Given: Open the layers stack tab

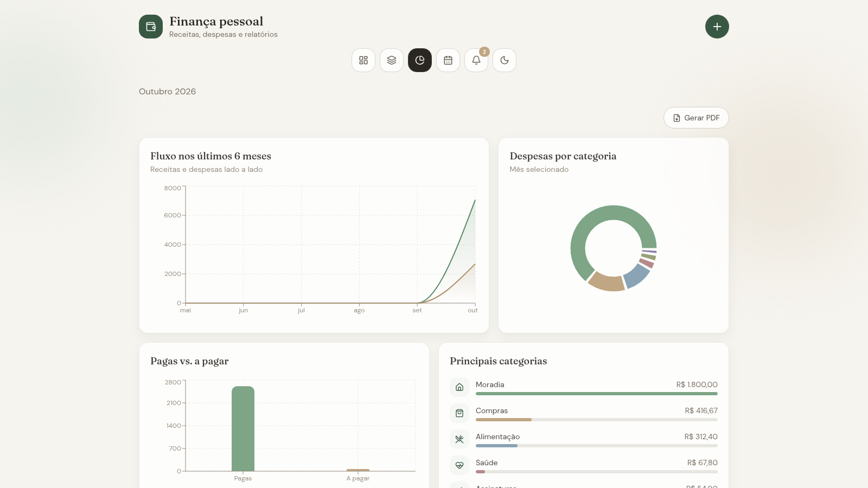Looking at the screenshot, I should tap(392, 60).
